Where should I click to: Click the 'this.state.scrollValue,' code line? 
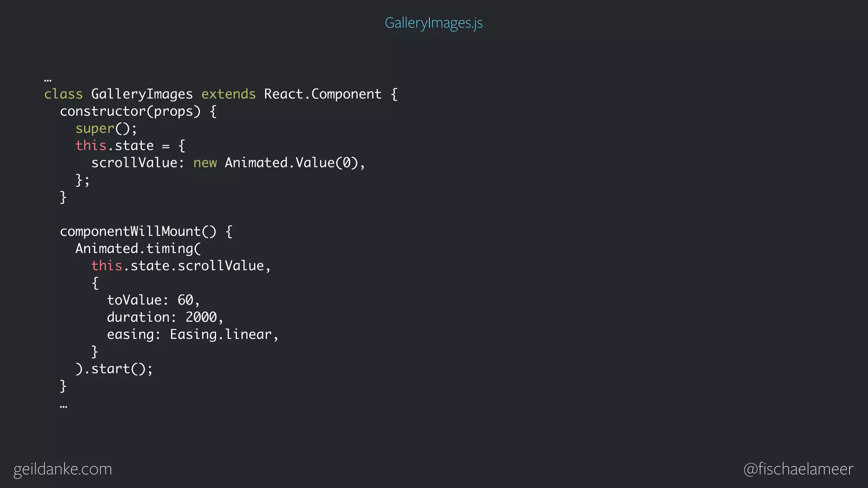(181, 266)
